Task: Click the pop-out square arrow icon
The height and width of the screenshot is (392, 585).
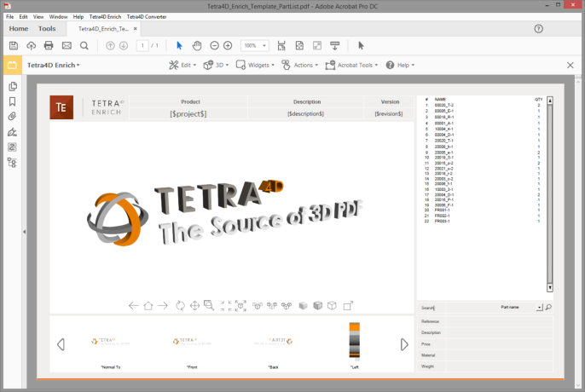Action: [x=348, y=305]
